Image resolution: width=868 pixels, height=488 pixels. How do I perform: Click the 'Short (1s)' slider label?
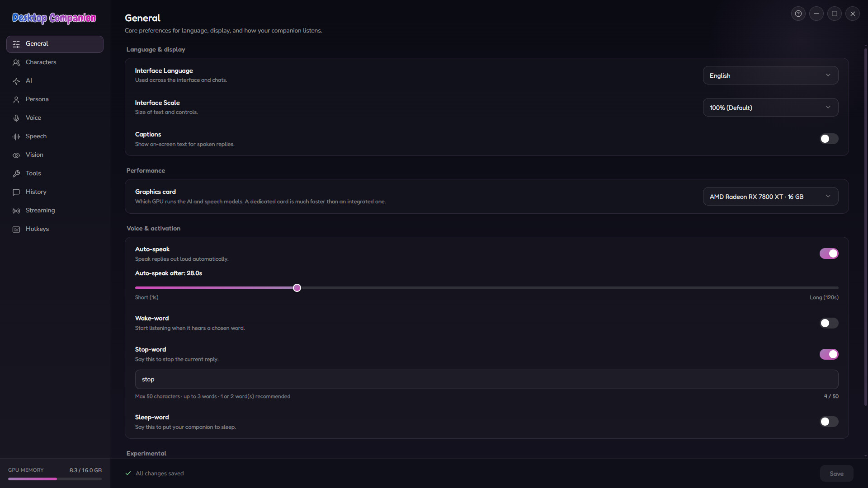point(147,297)
